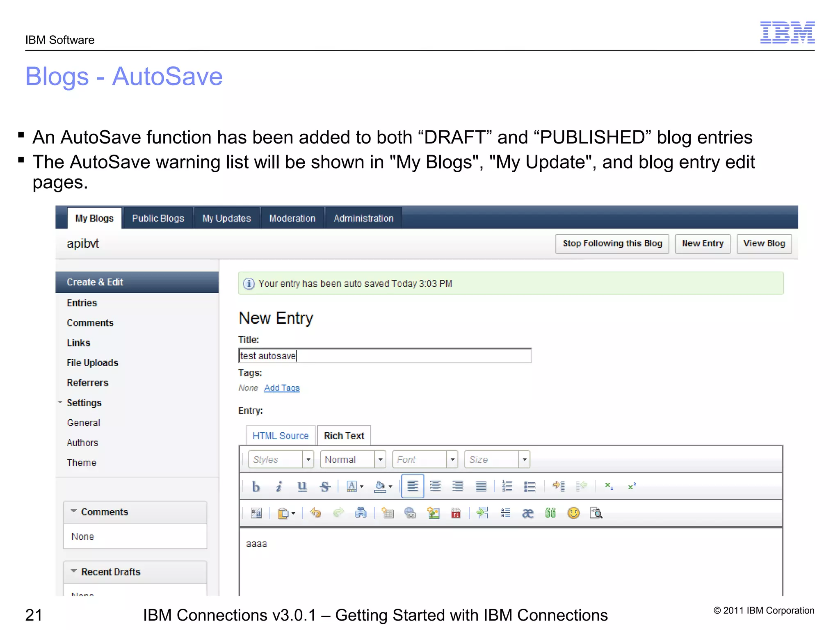
Task: Insert a hyperlink with globe icon
Action: (x=410, y=513)
